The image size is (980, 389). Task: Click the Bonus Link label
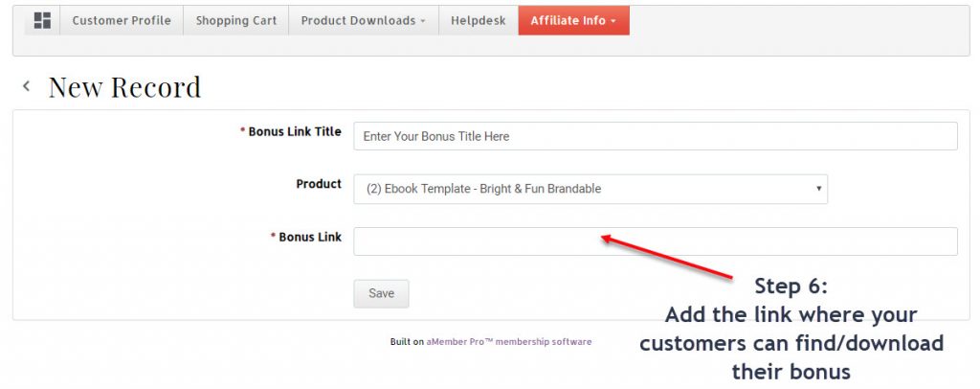pyautogui.click(x=306, y=237)
